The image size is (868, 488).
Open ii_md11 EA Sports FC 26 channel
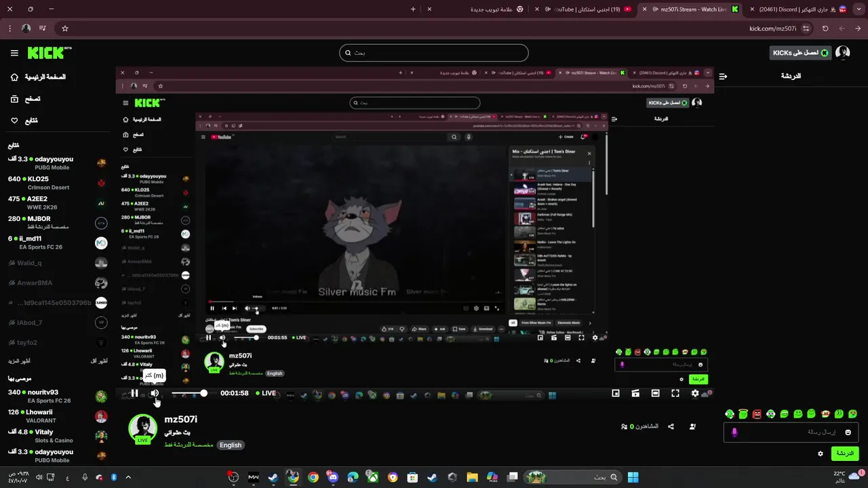[x=57, y=243]
